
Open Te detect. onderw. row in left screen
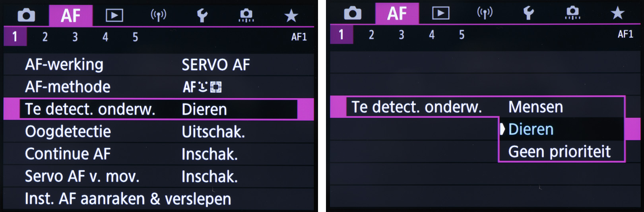click(158, 109)
